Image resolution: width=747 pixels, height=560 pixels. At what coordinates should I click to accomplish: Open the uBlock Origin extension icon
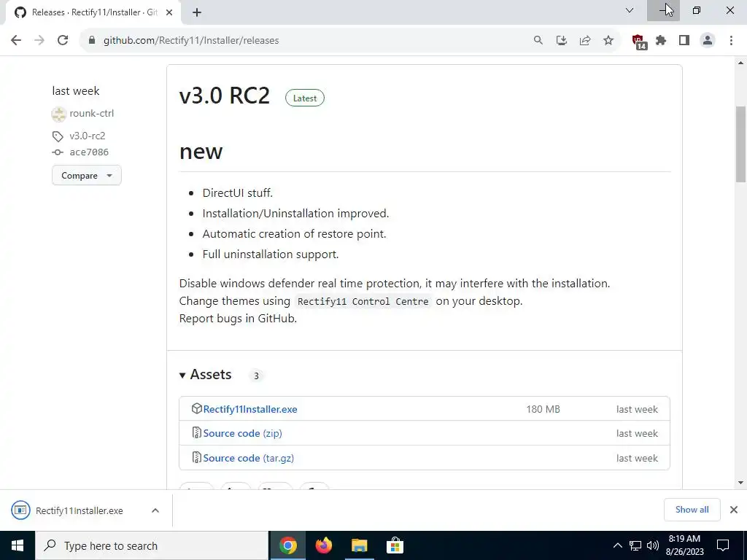coord(639,42)
